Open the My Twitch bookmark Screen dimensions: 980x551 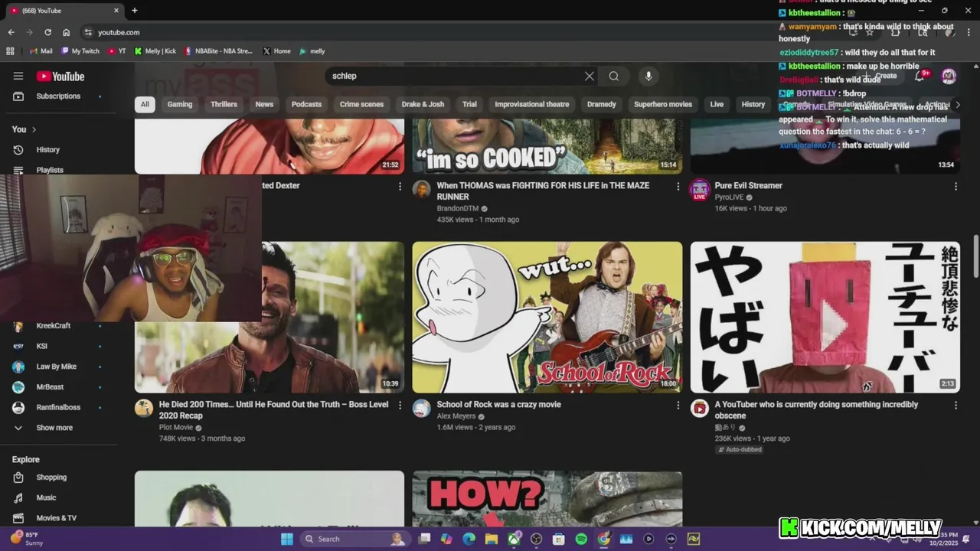click(x=80, y=51)
